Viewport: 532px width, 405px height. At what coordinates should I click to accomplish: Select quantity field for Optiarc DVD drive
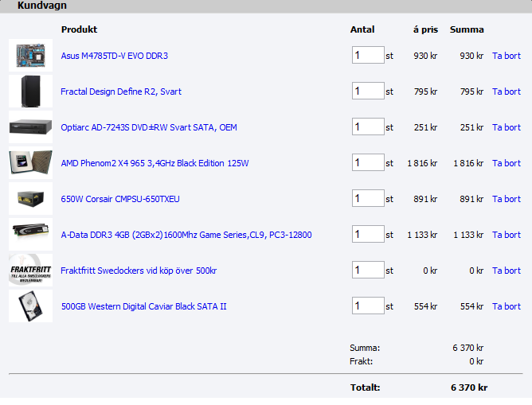point(368,127)
